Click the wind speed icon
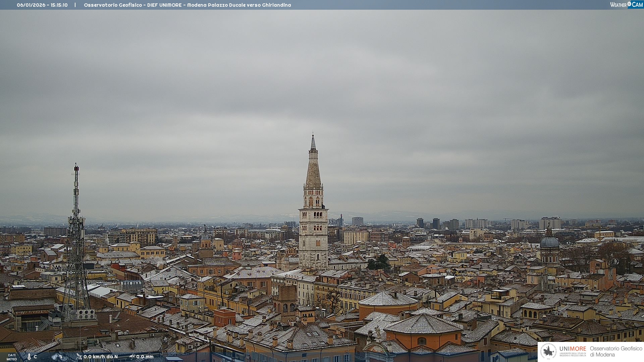 pyautogui.click(x=79, y=357)
